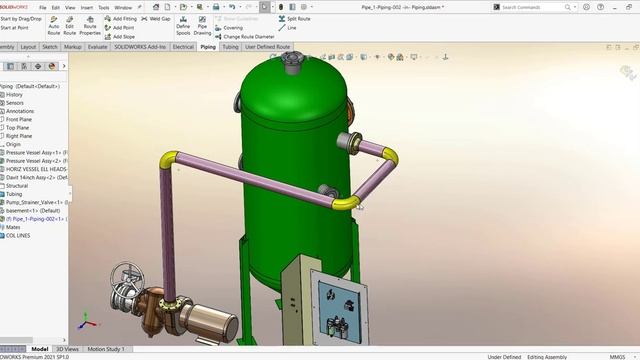Select COL LINES in the feature tree
The height and width of the screenshot is (360, 640).
[18, 236]
